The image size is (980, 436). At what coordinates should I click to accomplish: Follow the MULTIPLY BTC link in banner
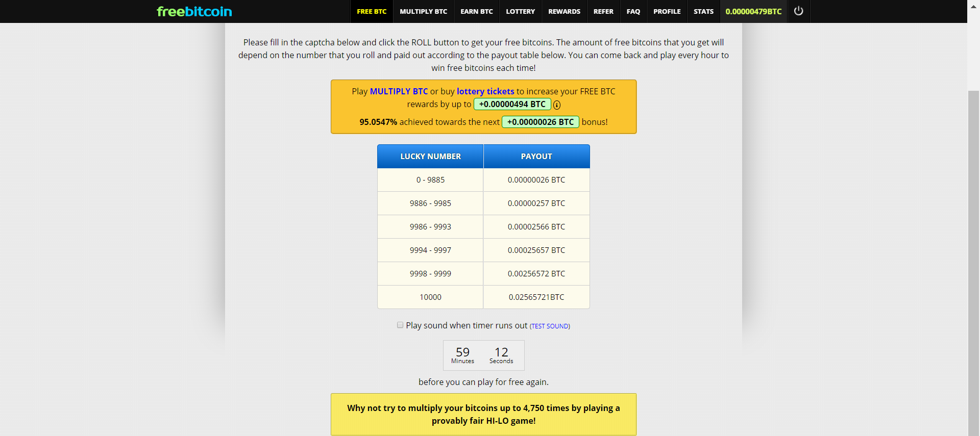tap(399, 91)
